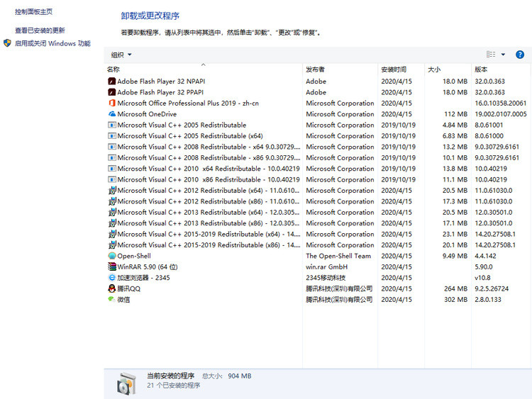Viewport: 532px width, 399px height.
Task: Sort programs by 安装时间 column
Action: click(x=394, y=69)
